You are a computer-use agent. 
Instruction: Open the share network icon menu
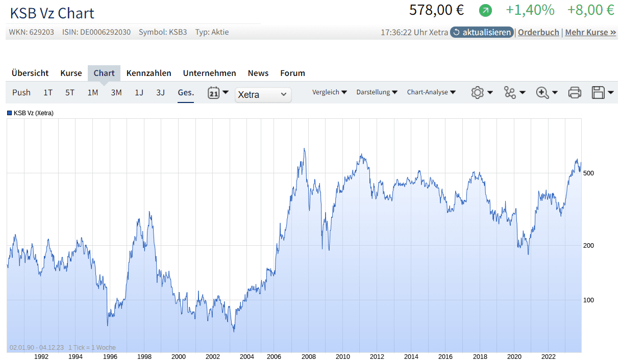coord(509,93)
